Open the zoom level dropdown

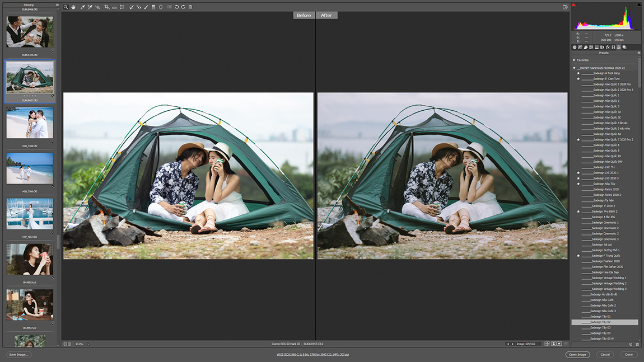point(88,344)
